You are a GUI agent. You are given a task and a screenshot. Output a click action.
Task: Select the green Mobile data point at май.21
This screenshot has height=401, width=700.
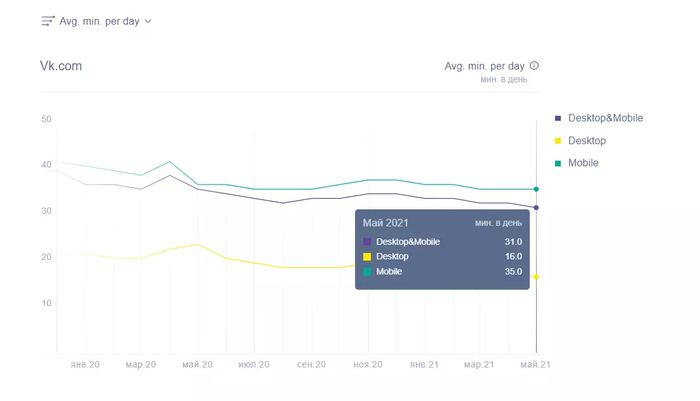pos(537,189)
